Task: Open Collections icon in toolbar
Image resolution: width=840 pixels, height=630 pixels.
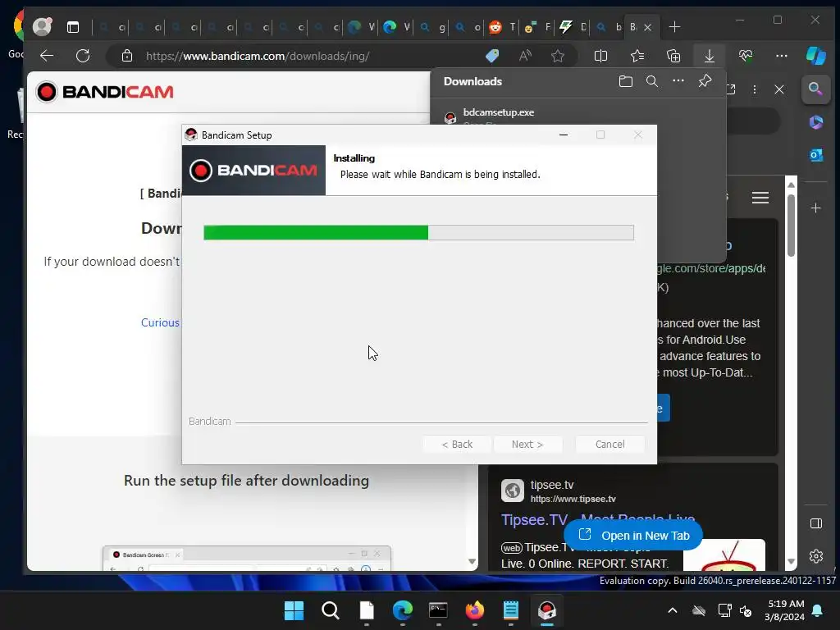Action: click(673, 56)
